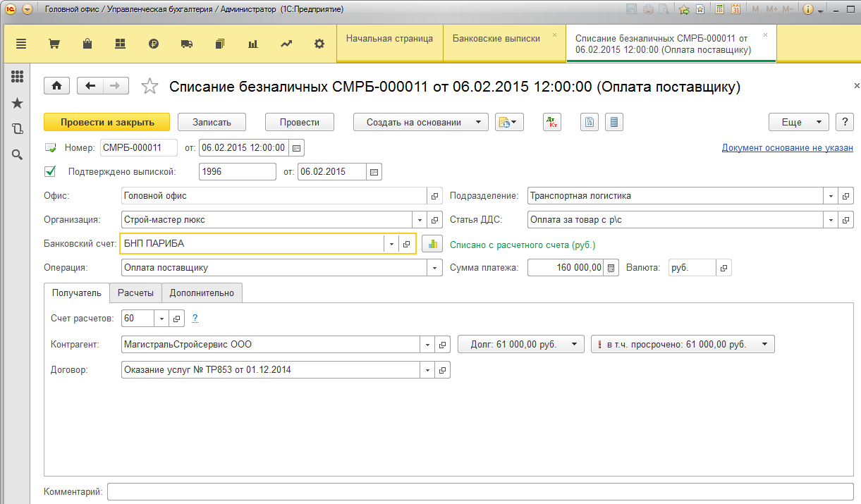Screen dimensions: 861x504
Task: Open document structure report icon
Action: click(590, 122)
